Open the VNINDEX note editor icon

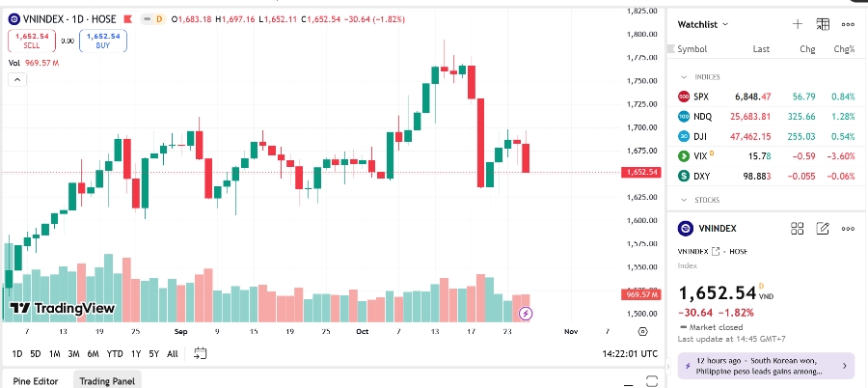coord(823,229)
